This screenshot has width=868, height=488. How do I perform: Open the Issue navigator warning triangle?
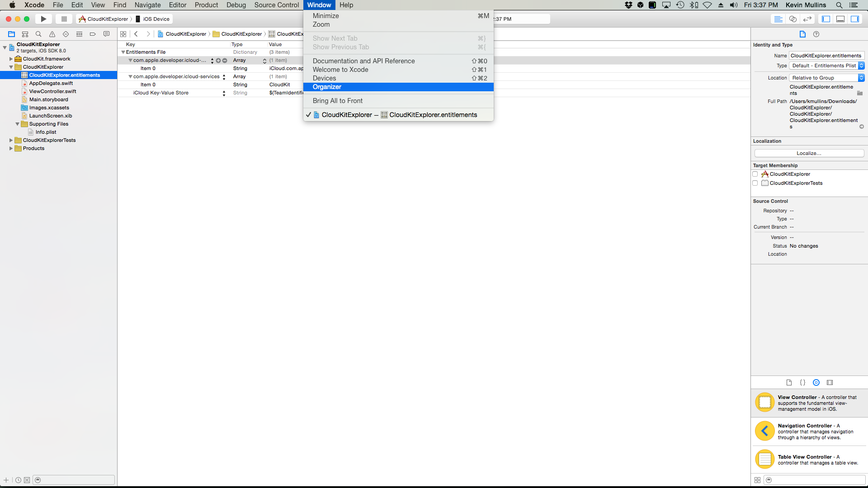52,34
